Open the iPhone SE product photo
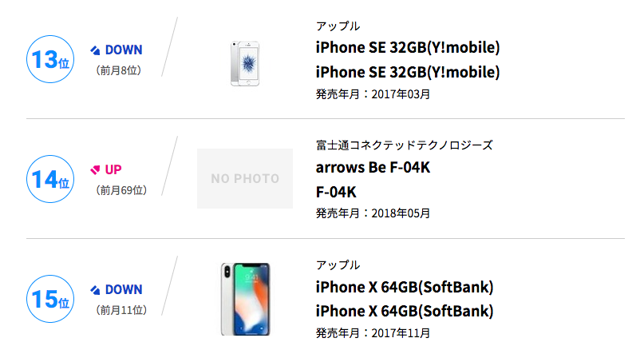 (245, 62)
